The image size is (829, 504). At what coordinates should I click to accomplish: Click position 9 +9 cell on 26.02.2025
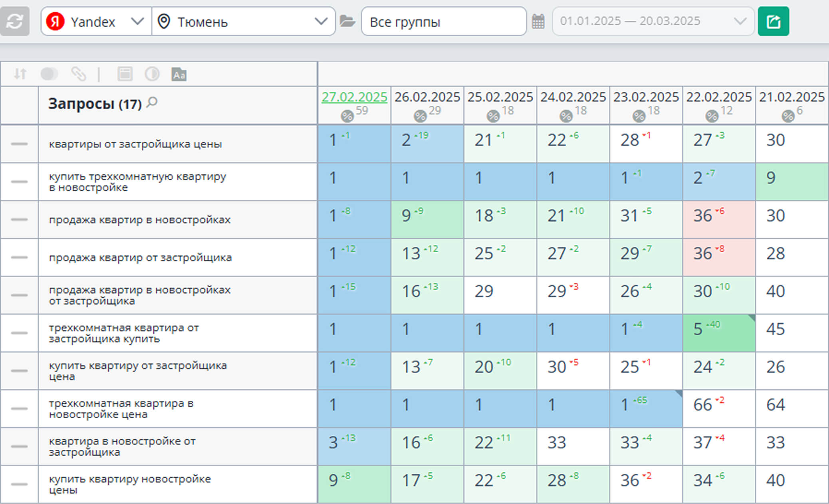(427, 219)
